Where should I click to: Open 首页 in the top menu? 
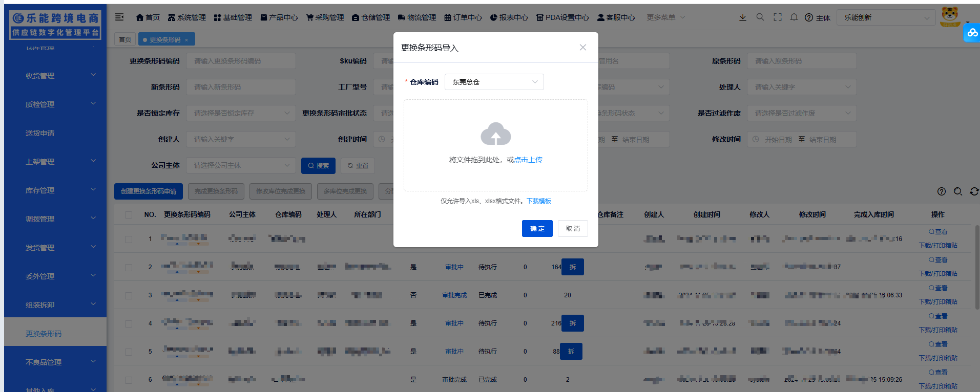coord(148,17)
